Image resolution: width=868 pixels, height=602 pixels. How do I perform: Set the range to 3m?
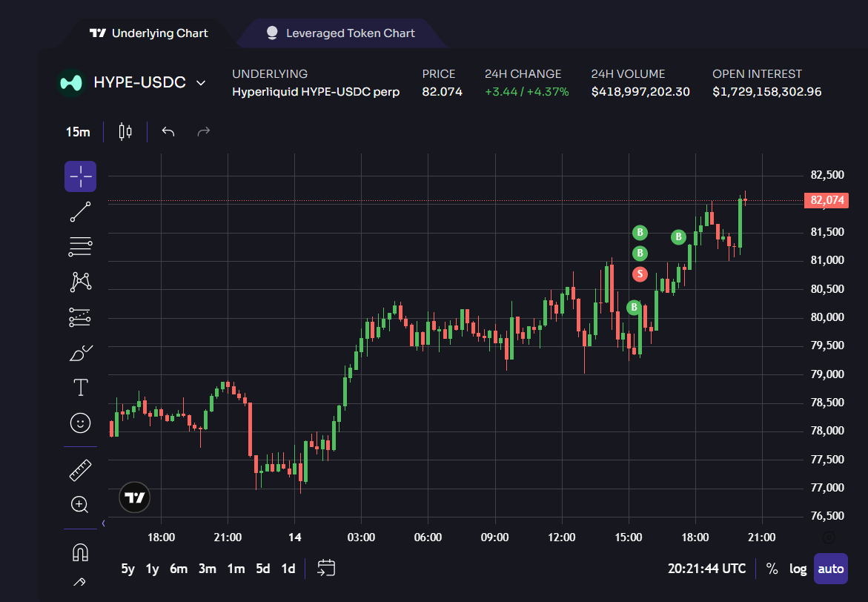pos(207,569)
